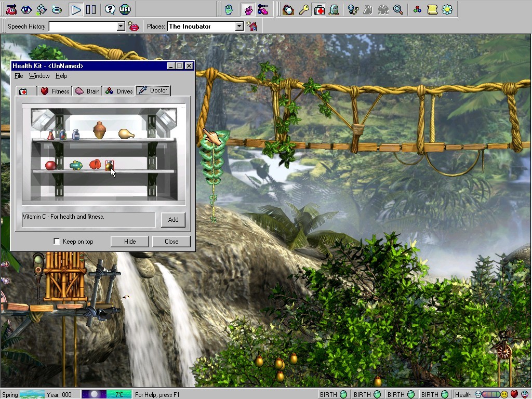
Task: Click the greyed flask Science Kit icon
Action: pyautogui.click(x=368, y=9)
